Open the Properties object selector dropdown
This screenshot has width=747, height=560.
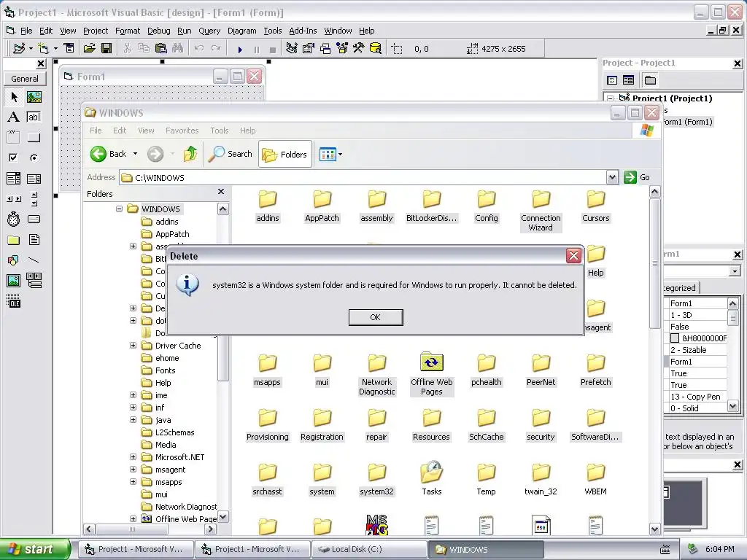pyautogui.click(x=735, y=271)
